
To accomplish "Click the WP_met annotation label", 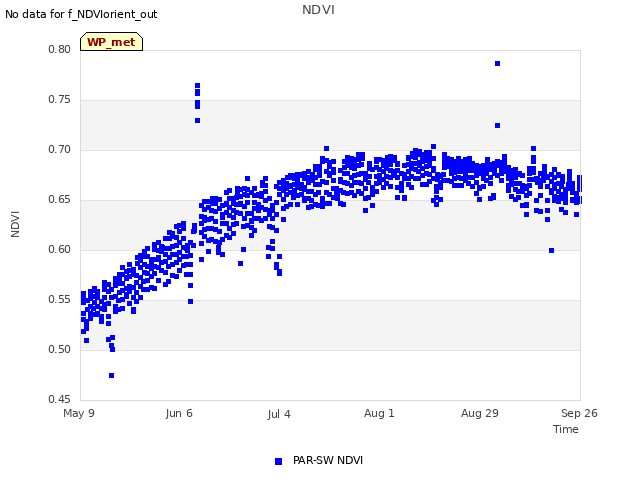I will point(111,42).
